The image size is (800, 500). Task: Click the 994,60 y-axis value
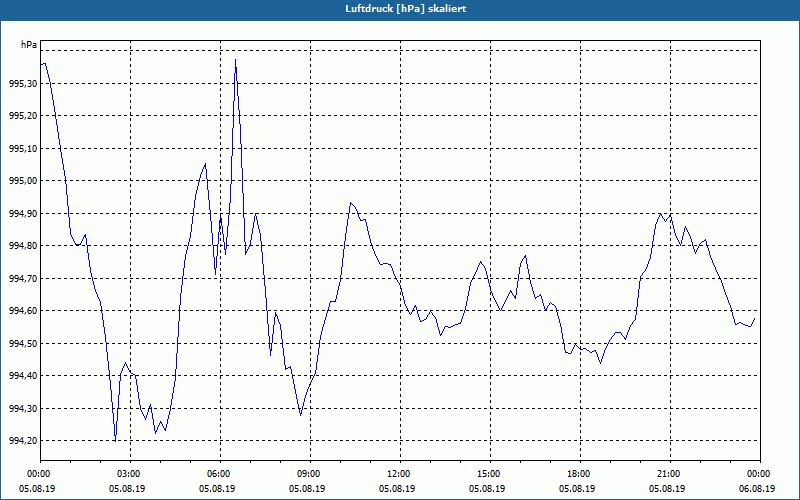(x=23, y=311)
